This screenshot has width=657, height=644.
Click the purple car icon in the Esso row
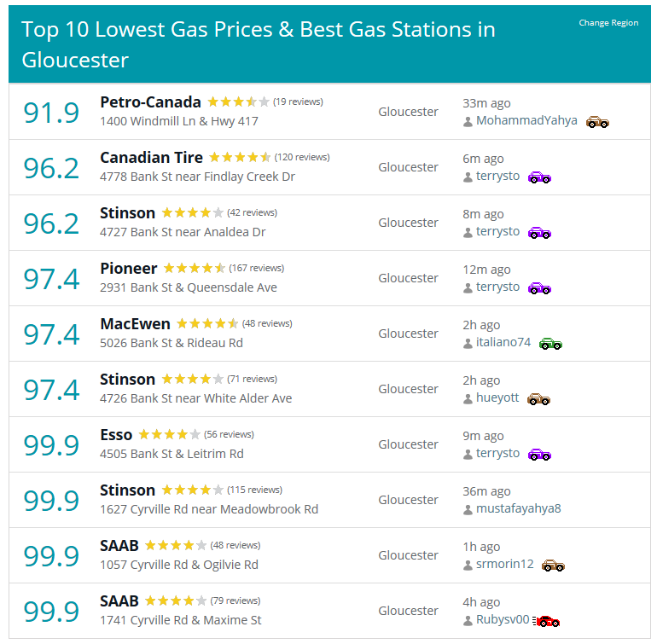pos(539,455)
